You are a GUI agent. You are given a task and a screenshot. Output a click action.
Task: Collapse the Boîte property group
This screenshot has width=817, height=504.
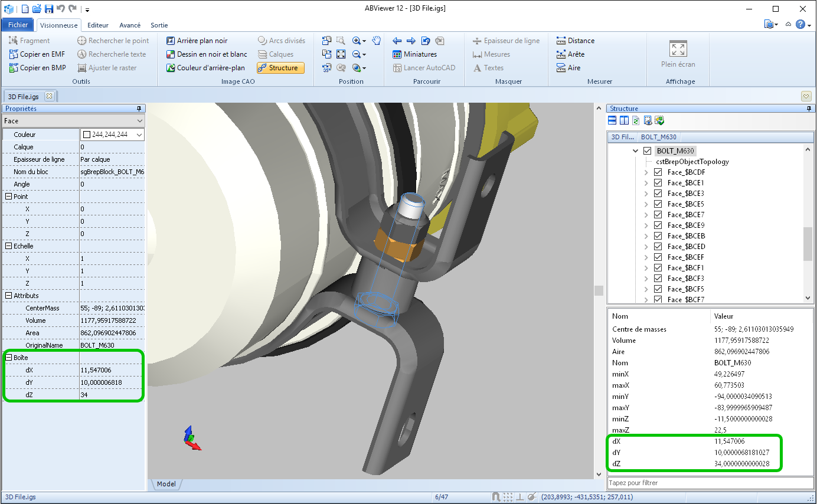click(x=9, y=358)
